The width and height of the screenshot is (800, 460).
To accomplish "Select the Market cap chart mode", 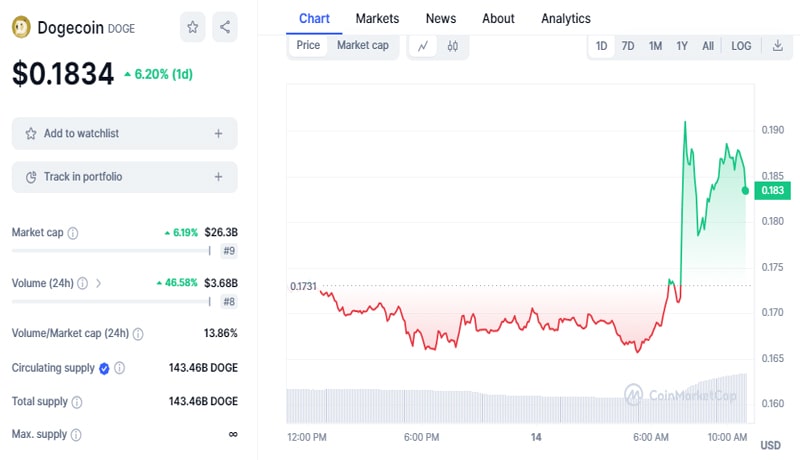I will click(363, 45).
